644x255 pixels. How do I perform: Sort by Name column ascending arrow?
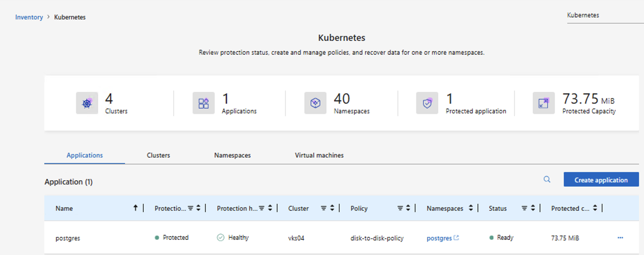click(x=136, y=208)
